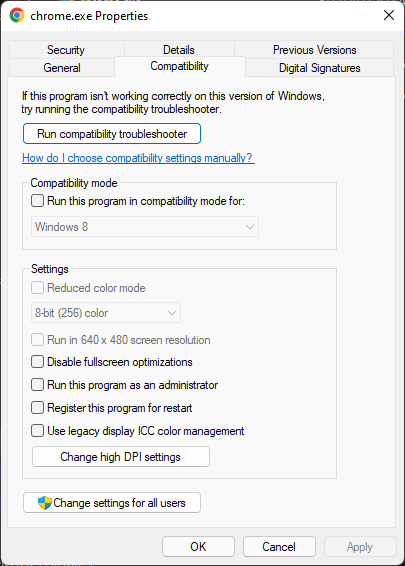
Task: Select the General tab
Action: [62, 68]
